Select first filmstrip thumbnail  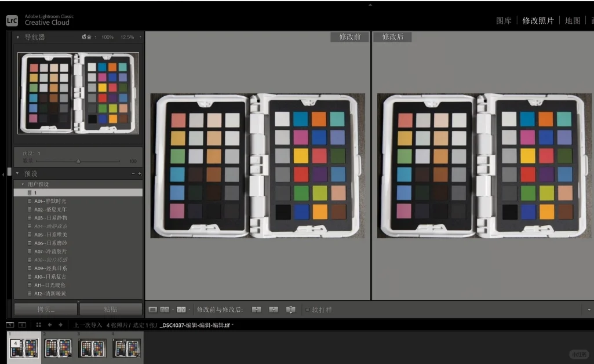[24, 348]
